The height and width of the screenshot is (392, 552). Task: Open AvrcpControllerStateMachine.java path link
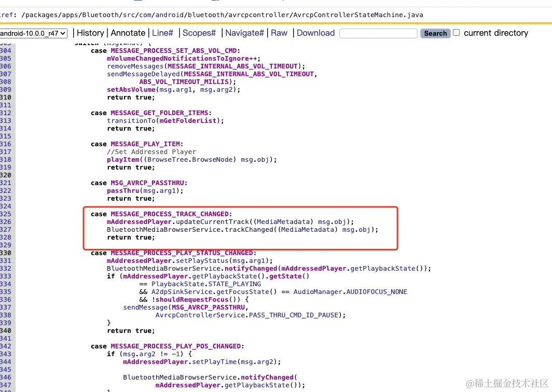click(358, 15)
